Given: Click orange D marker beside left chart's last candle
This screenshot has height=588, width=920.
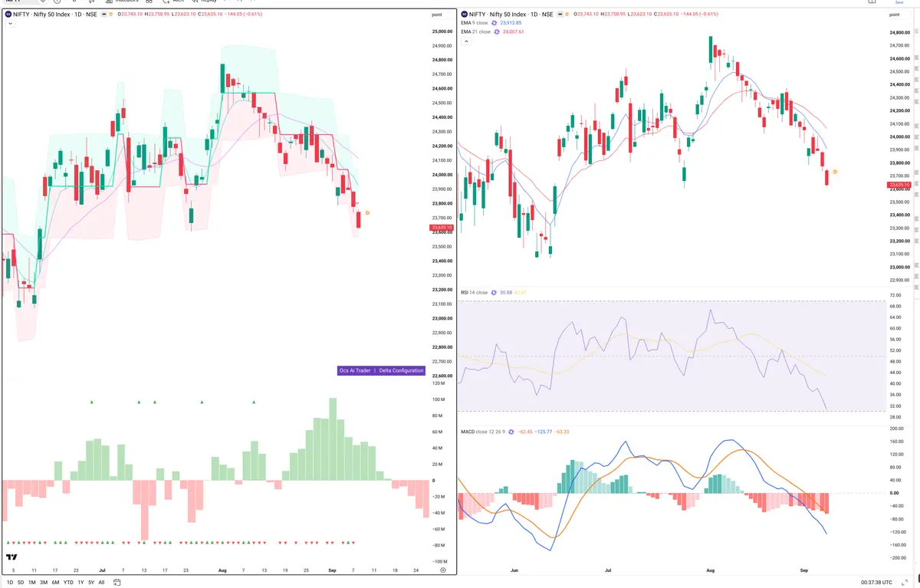Looking at the screenshot, I should (367, 212).
